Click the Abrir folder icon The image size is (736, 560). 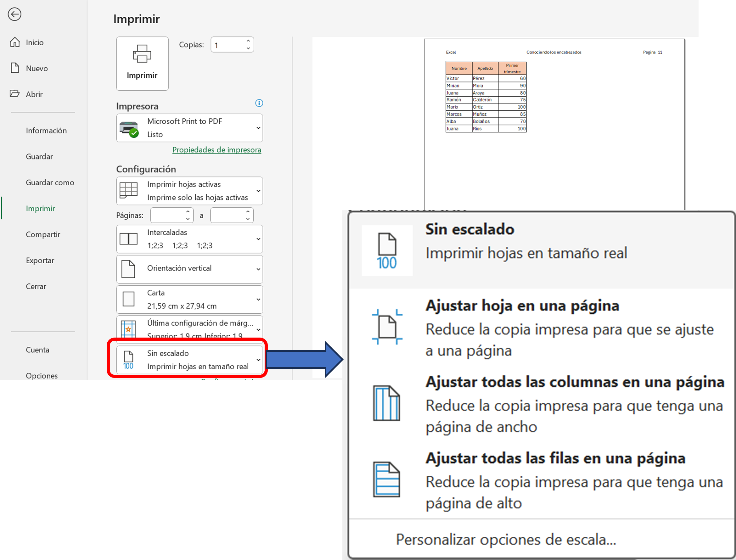click(x=15, y=94)
